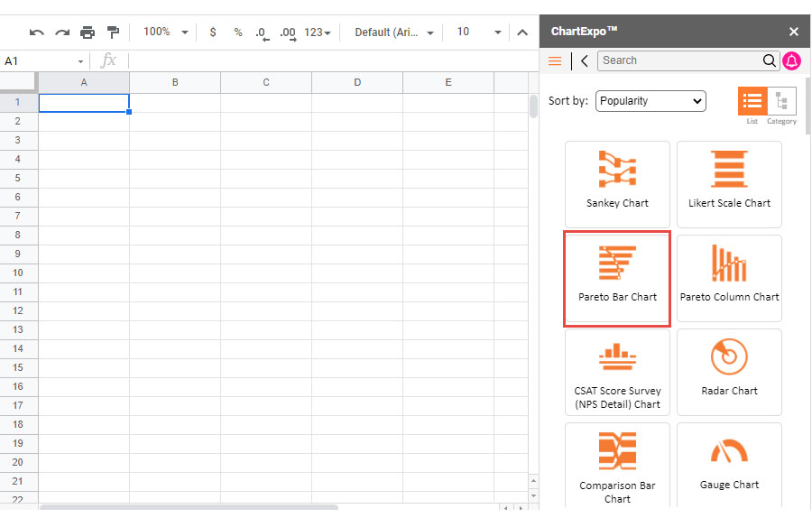The image size is (812, 518).
Task: Open the font Default (Ari...) dropdown
Action: pos(393,32)
